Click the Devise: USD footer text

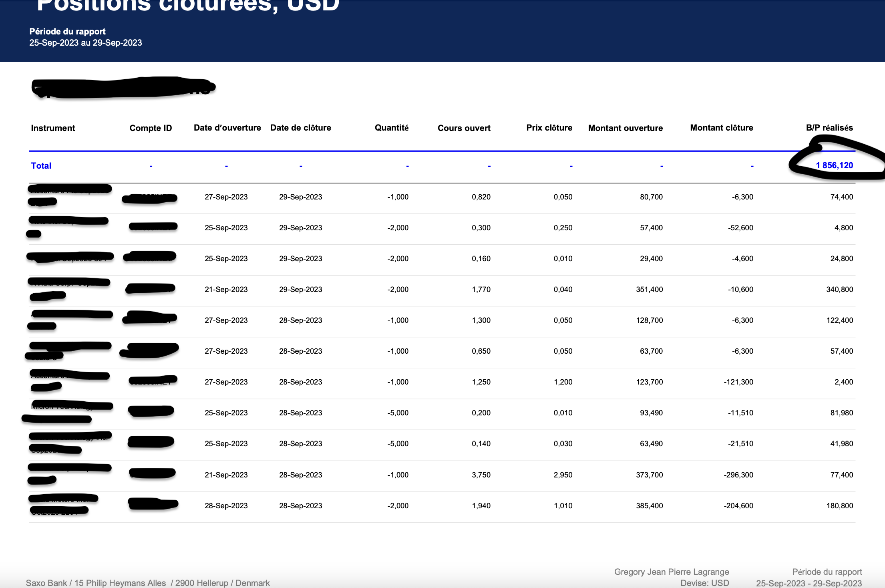coord(704,583)
